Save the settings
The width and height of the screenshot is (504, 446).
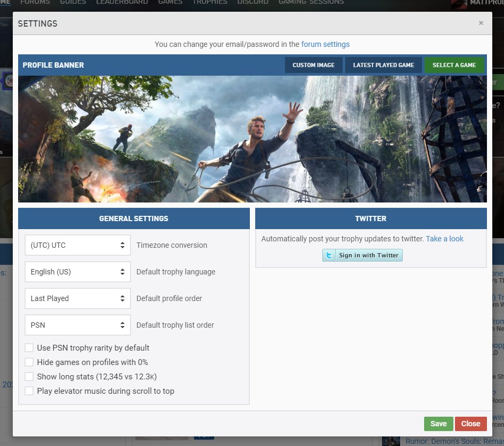point(438,424)
